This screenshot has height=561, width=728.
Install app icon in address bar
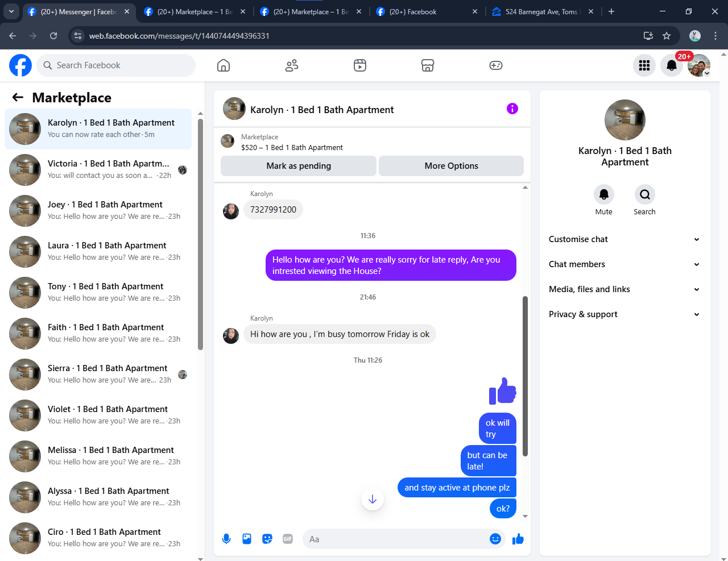648,36
